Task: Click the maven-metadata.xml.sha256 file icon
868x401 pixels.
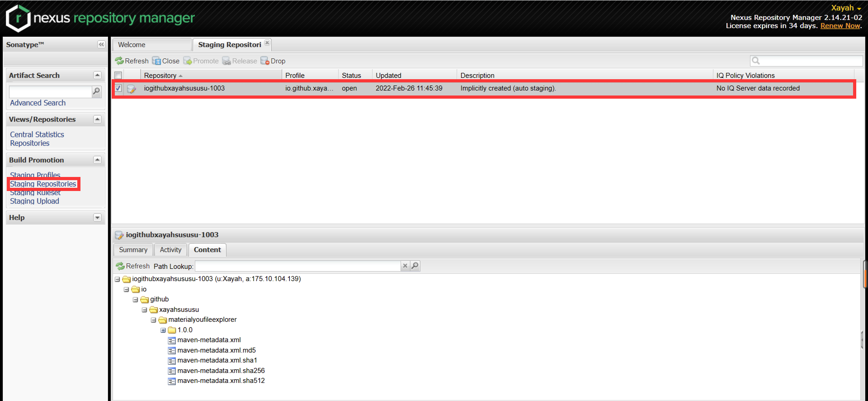Action: (x=172, y=371)
